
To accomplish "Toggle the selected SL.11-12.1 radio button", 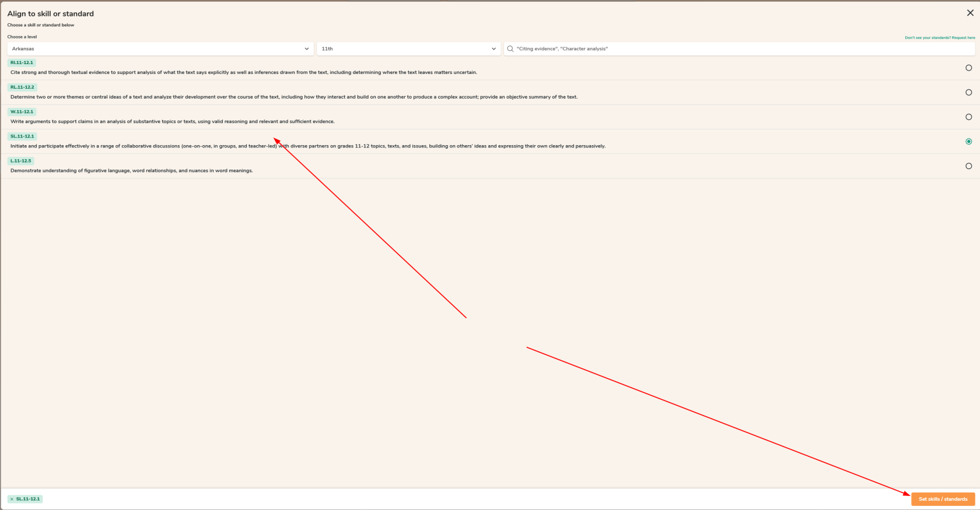I will pos(968,142).
